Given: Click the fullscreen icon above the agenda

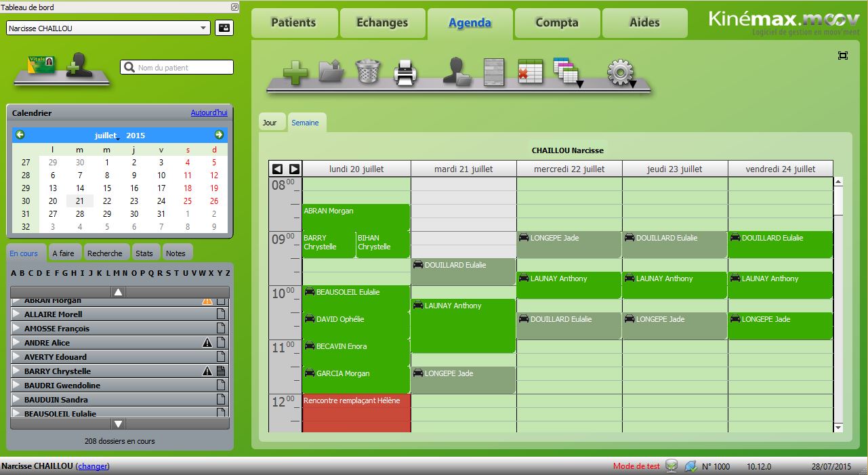Looking at the screenshot, I should [843, 56].
